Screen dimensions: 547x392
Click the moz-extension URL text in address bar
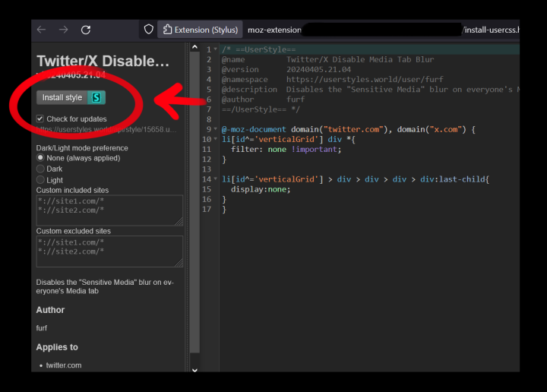pyautogui.click(x=274, y=30)
